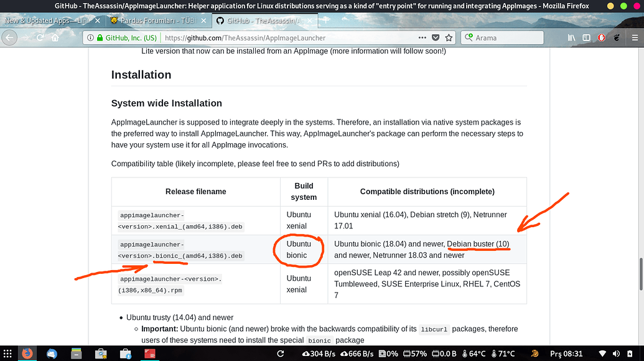The height and width of the screenshot is (361, 644).
Task: Bookmark this page with the star icon
Action: click(449, 37)
